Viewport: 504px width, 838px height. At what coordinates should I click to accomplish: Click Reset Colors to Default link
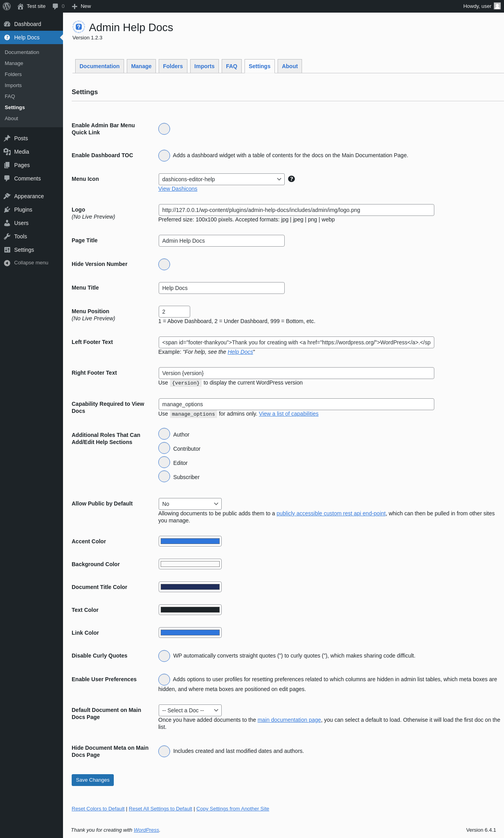click(x=98, y=808)
